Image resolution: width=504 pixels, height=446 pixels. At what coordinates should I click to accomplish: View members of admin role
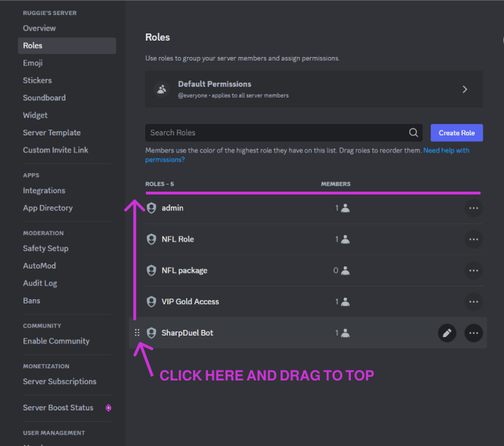[x=342, y=208]
